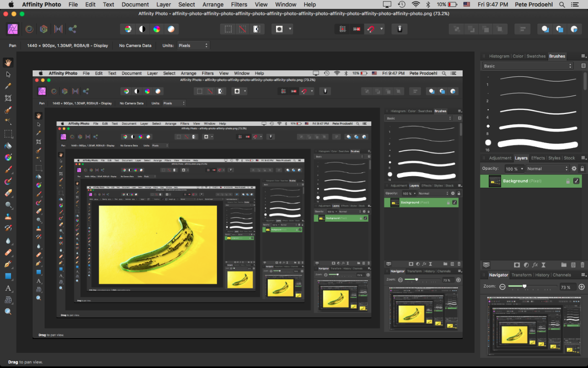588x368 pixels.
Task: Select the Crop tool
Action: 8,98
